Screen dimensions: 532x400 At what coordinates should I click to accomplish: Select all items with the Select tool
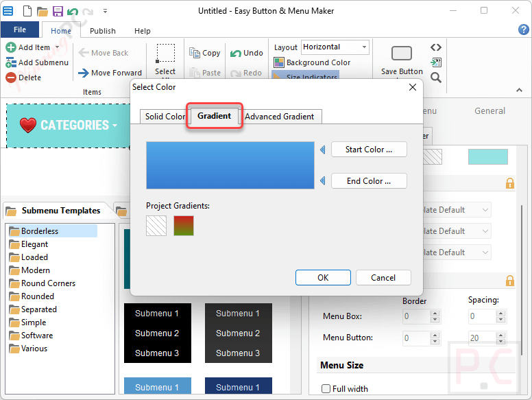coord(165,60)
